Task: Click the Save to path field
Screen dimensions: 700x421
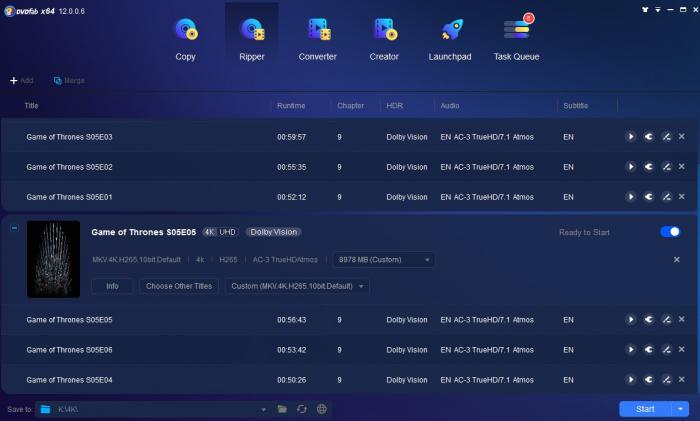Action: (x=152, y=409)
